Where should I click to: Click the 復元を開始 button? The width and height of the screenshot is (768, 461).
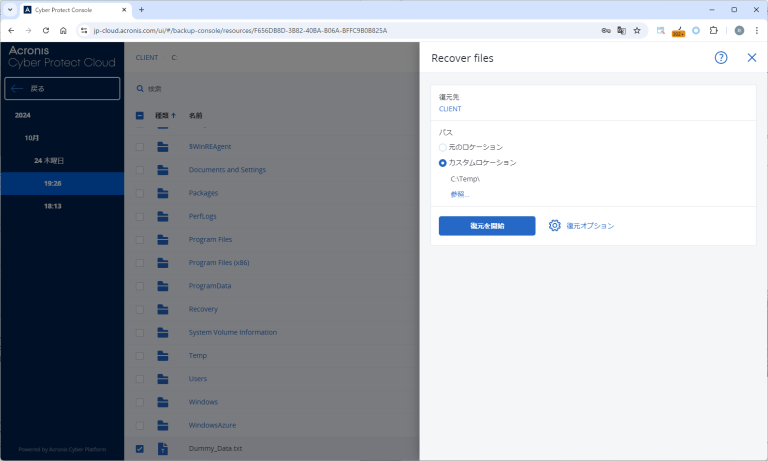click(487, 226)
